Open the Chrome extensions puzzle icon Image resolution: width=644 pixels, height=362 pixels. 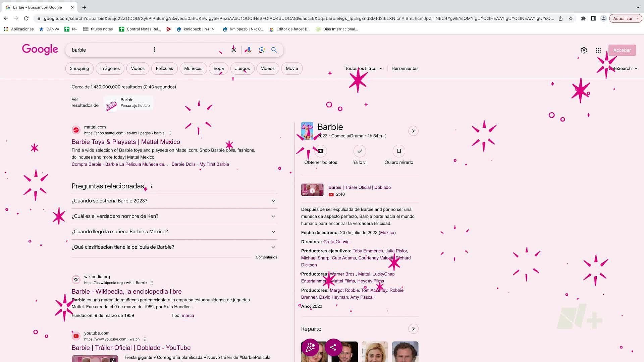583,18
